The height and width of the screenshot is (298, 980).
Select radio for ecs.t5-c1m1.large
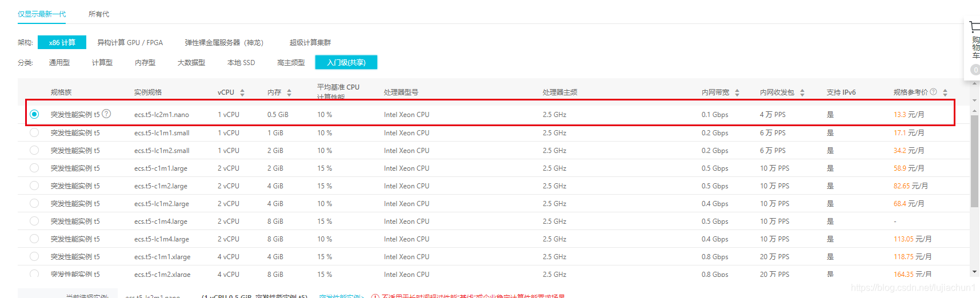[x=34, y=168]
